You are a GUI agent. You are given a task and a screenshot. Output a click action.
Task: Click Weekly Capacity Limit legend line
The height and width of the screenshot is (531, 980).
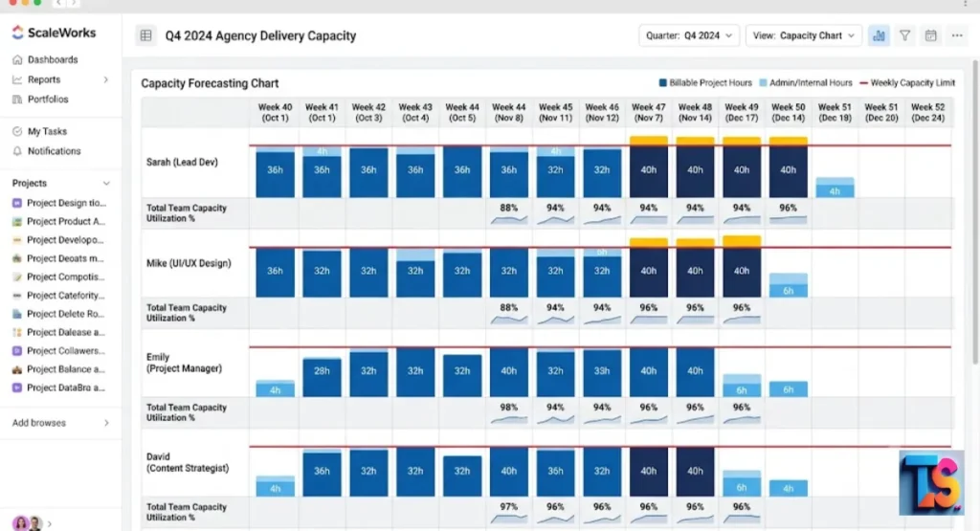[864, 82]
